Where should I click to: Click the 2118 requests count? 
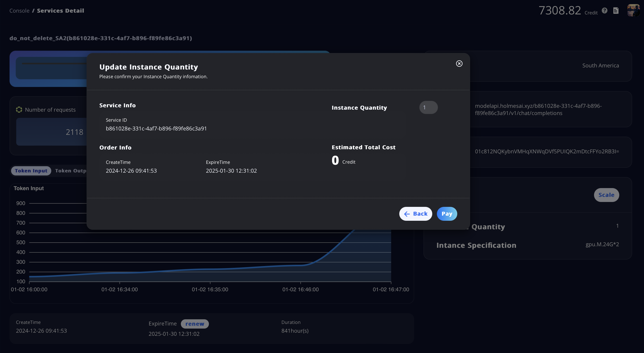pyautogui.click(x=74, y=132)
